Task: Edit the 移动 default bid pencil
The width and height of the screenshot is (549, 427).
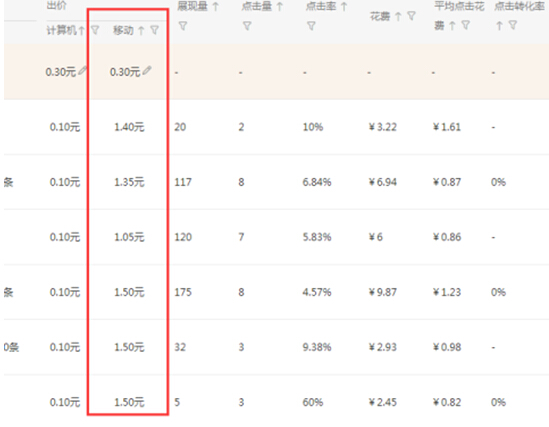Action: pyautogui.click(x=147, y=71)
